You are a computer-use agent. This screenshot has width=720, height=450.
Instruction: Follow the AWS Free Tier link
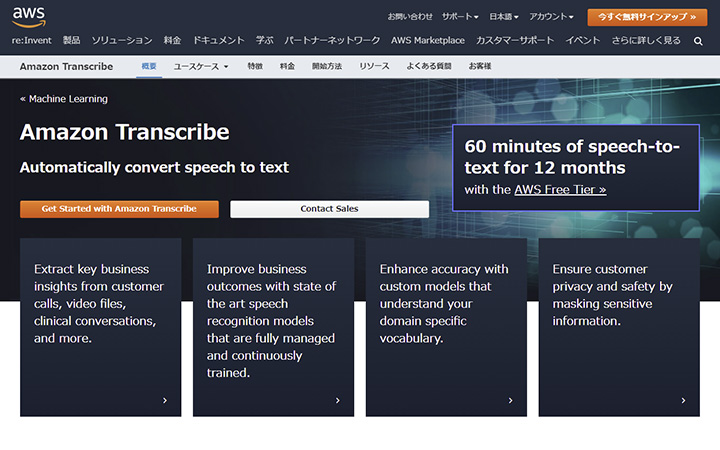560,190
